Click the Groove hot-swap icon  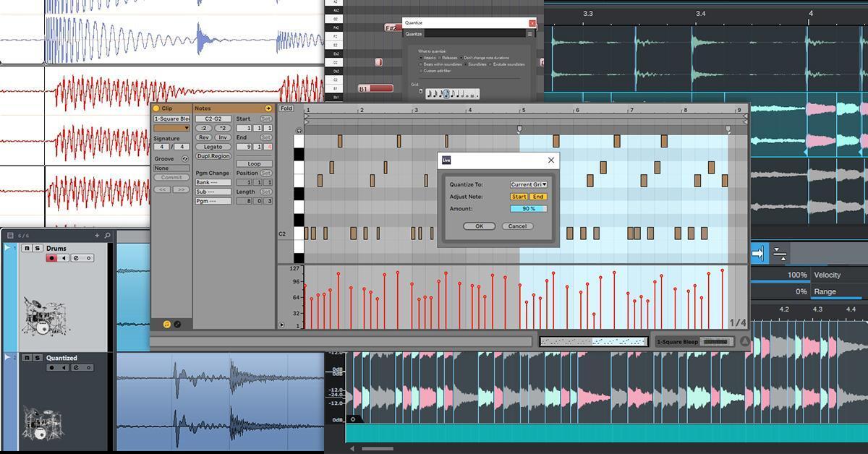click(185, 159)
